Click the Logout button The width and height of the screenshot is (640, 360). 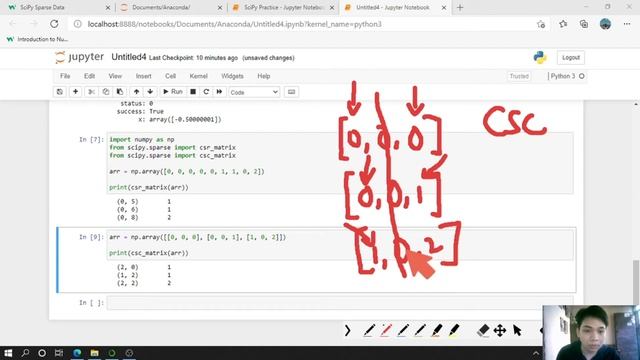click(x=571, y=58)
